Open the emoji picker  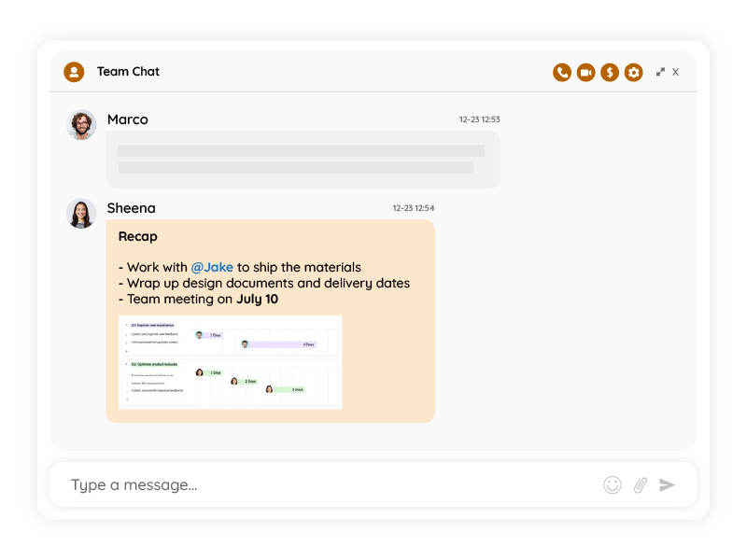613,484
